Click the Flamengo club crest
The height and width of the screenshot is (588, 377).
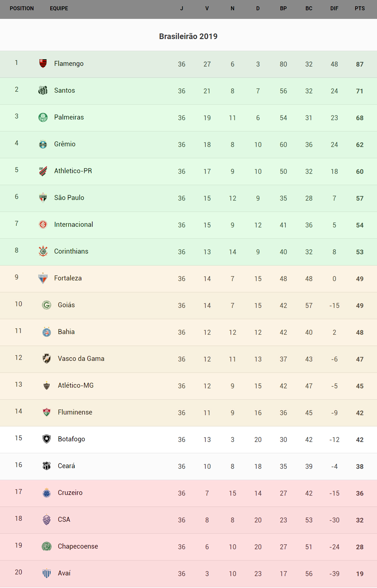tap(43, 63)
